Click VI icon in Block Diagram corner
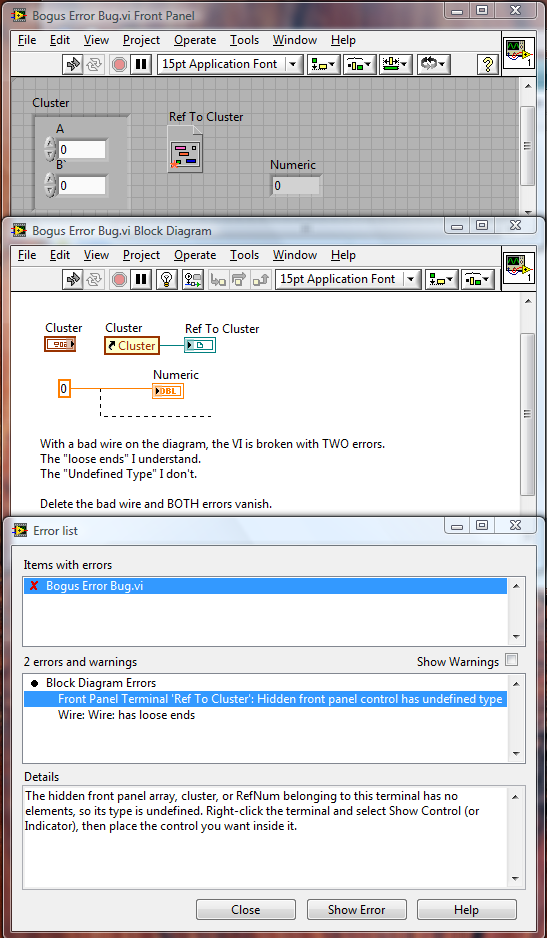The width and height of the screenshot is (547, 938). [519, 268]
